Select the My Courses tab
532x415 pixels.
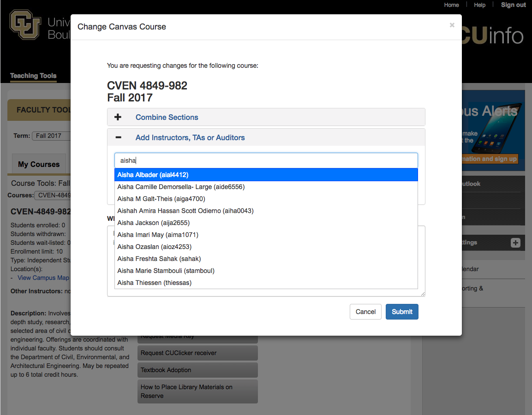[x=39, y=165]
